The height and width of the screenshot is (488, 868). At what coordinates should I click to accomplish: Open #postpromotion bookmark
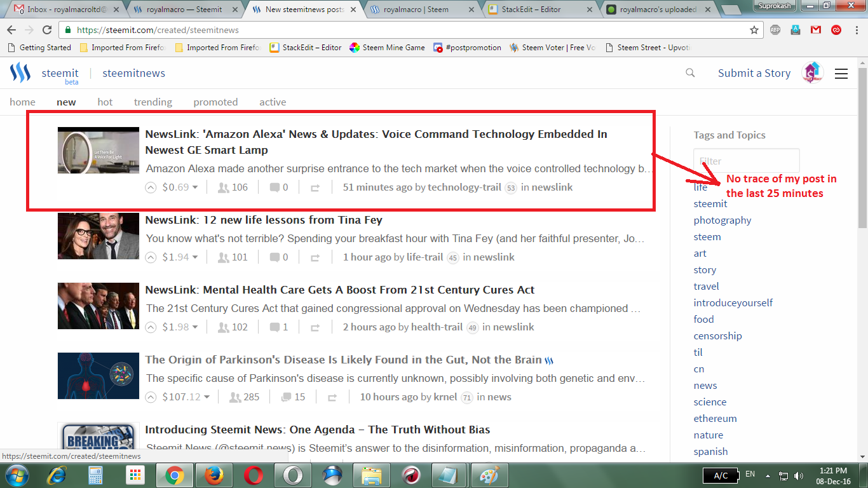pos(467,48)
